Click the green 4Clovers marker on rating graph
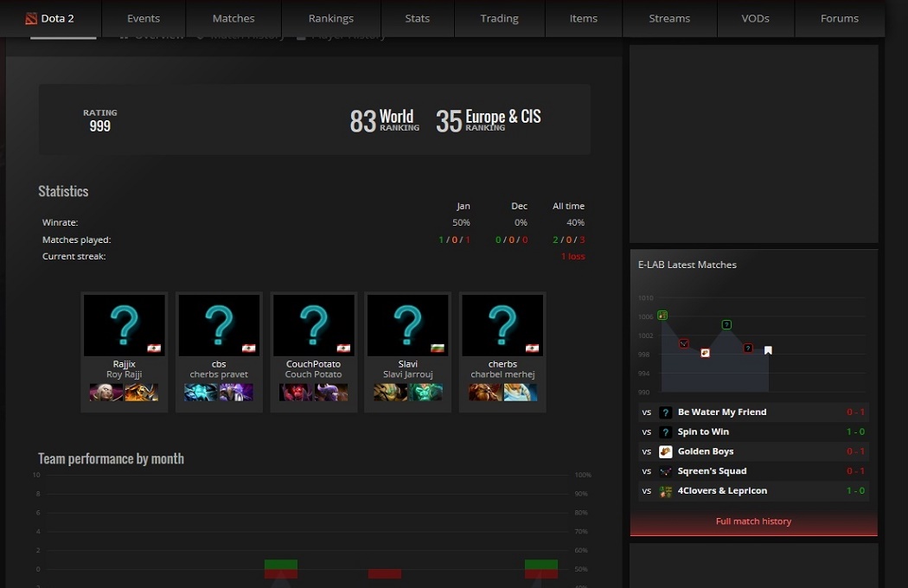This screenshot has height=588, width=908. (662, 316)
